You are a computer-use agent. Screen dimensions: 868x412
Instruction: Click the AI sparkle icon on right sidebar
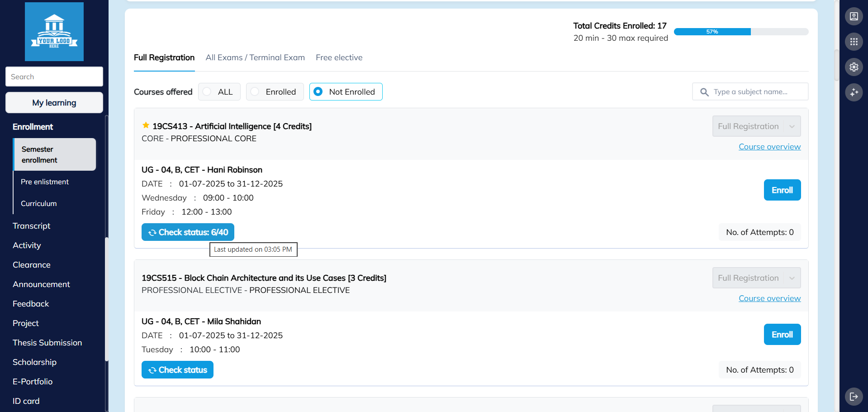pyautogui.click(x=854, y=92)
